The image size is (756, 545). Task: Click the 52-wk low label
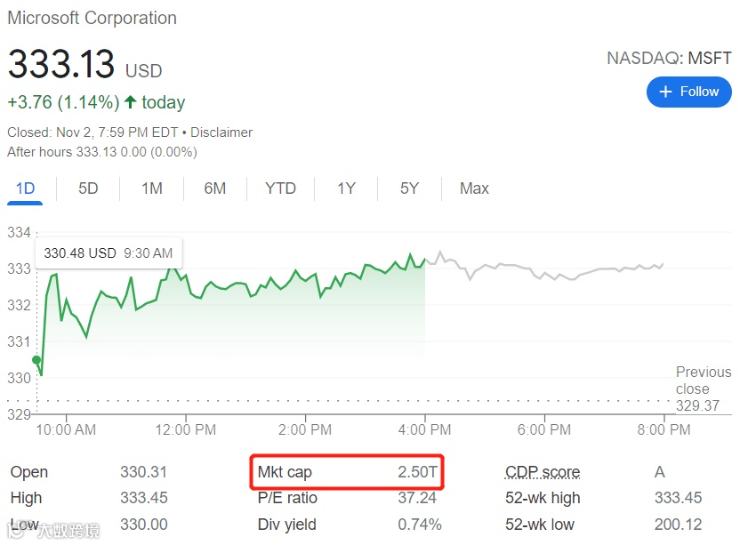(540, 525)
